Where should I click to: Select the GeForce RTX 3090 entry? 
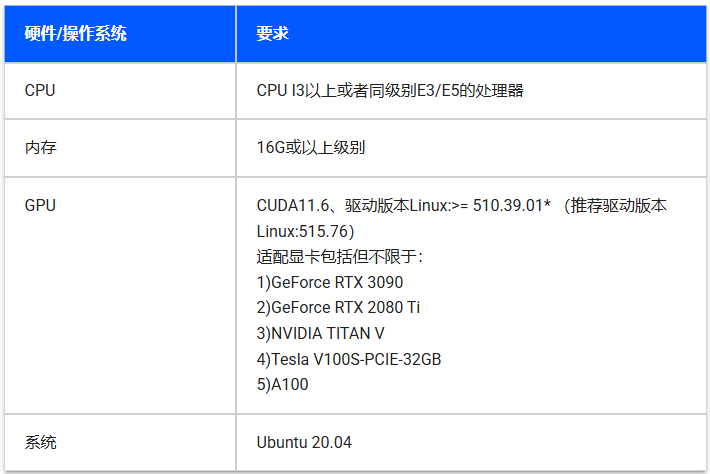tap(330, 282)
